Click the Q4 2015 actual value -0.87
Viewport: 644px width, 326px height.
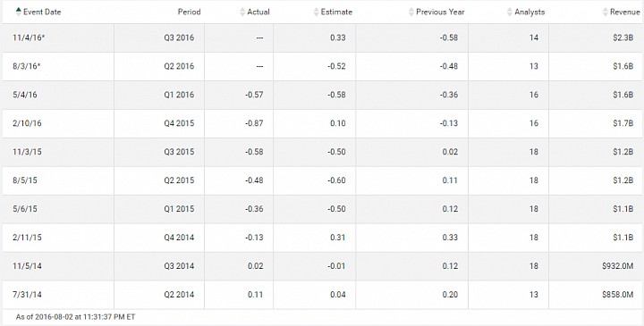[x=254, y=123]
